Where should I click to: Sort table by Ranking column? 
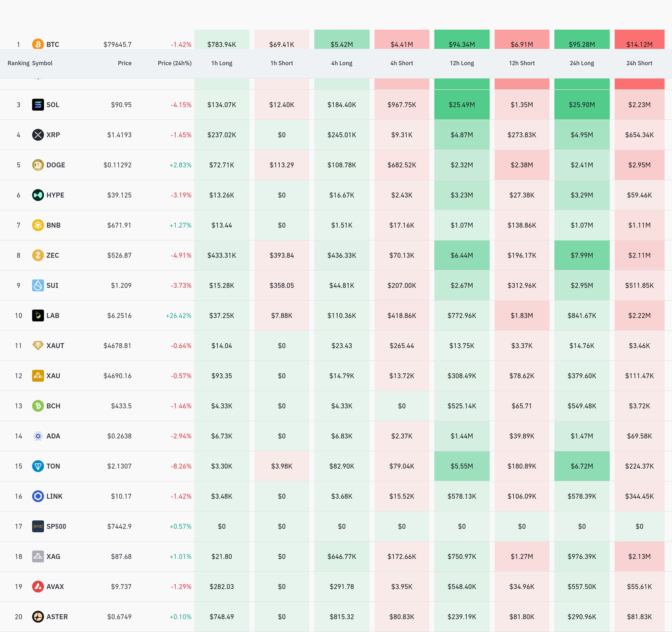pyautogui.click(x=19, y=63)
